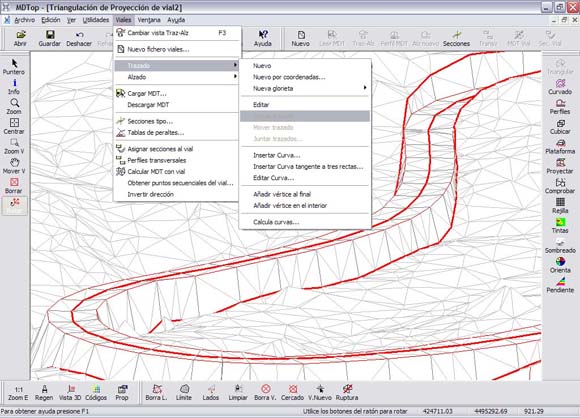Open Vista 3D view button
The width and height of the screenshot is (580, 418).
[70, 393]
